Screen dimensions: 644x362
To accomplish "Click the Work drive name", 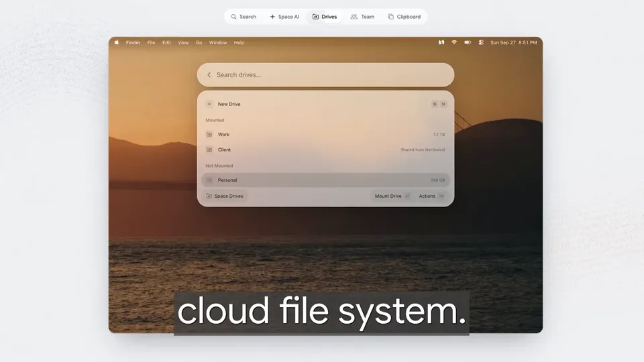I will (223, 135).
